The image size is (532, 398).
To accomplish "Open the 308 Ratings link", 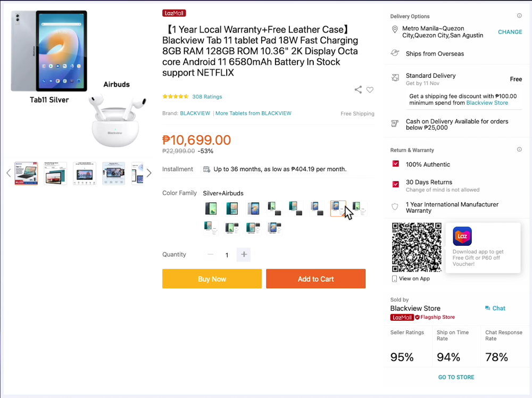I will coord(207,97).
